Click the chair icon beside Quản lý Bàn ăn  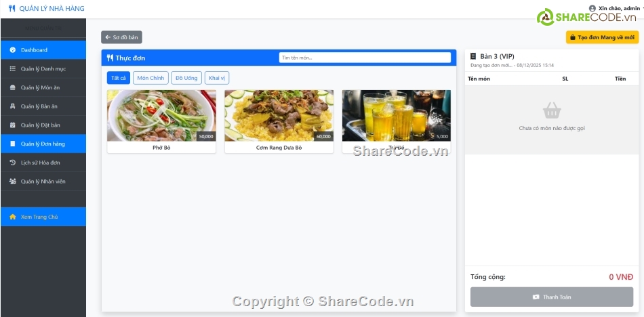point(12,106)
